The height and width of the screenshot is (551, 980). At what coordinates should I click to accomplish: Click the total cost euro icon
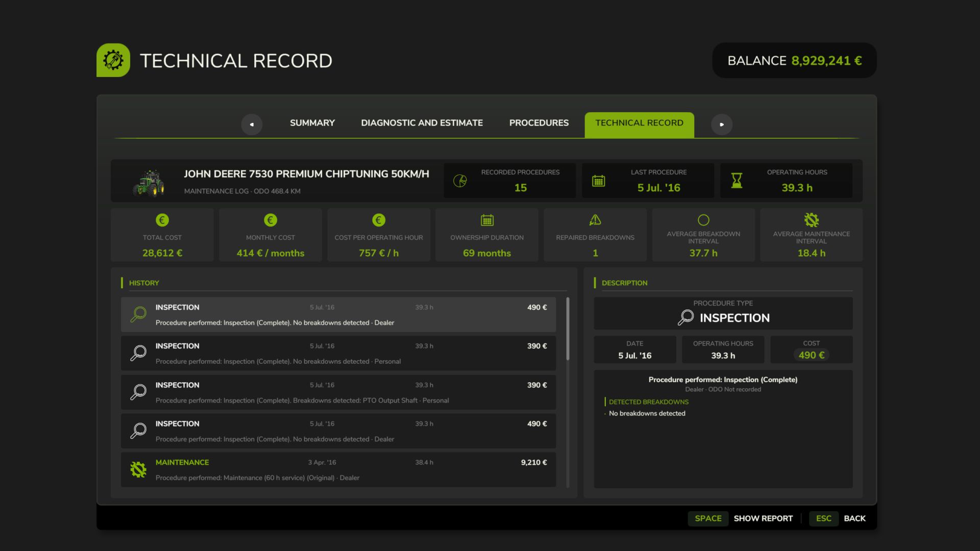pos(162,220)
